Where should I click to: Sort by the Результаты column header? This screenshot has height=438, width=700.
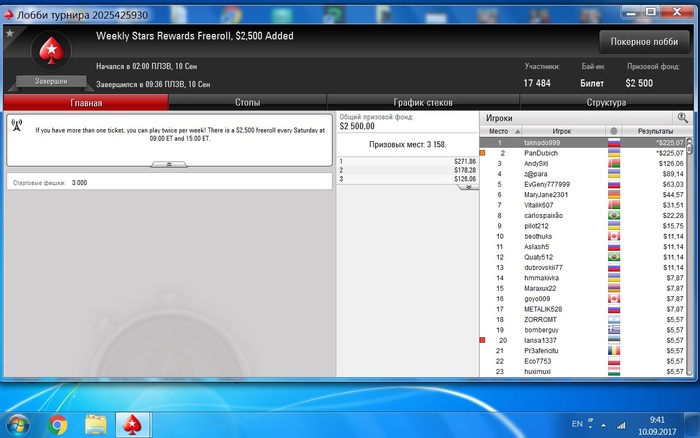tap(655, 131)
